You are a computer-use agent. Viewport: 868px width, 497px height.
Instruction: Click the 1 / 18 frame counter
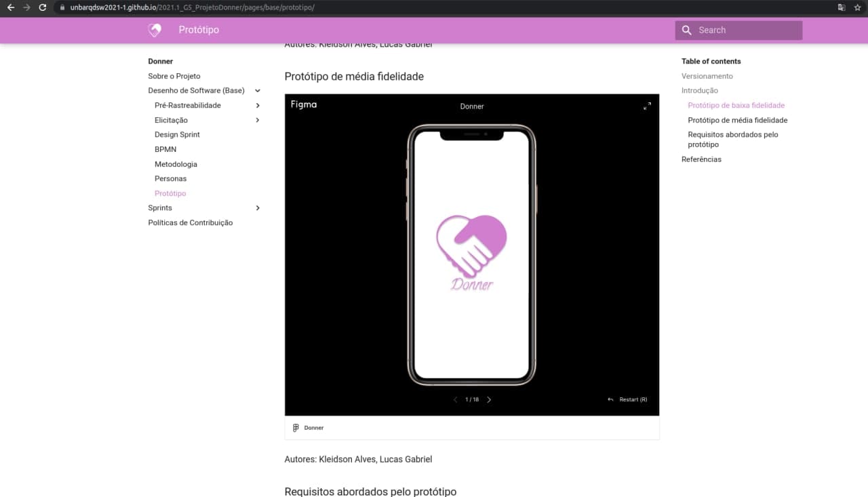472,399
